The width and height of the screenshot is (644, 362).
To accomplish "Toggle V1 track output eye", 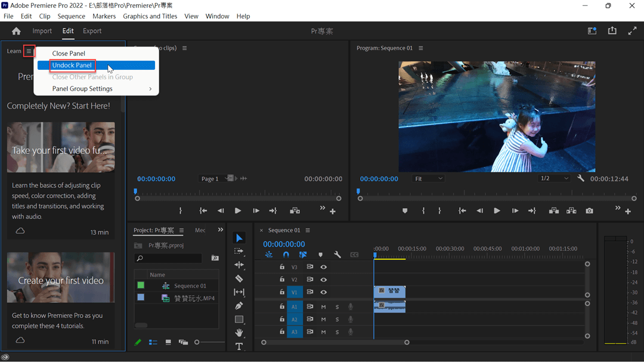I will pos(324,292).
